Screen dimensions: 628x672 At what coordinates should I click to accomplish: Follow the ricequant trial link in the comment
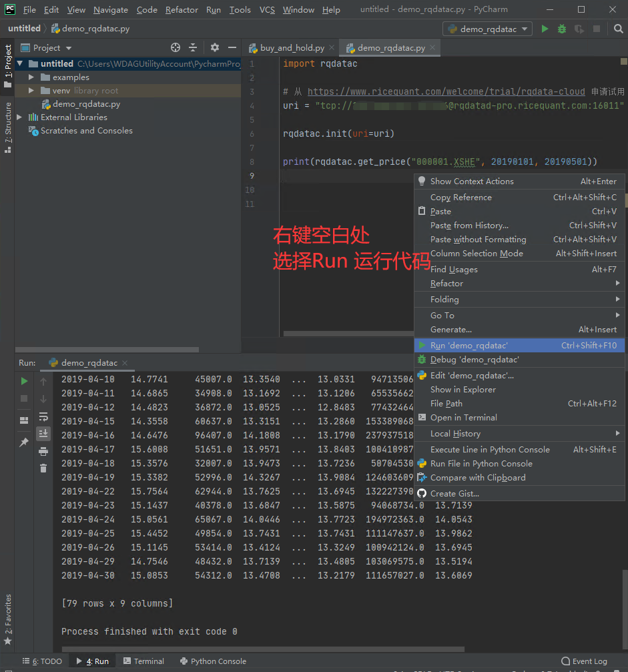coord(446,91)
